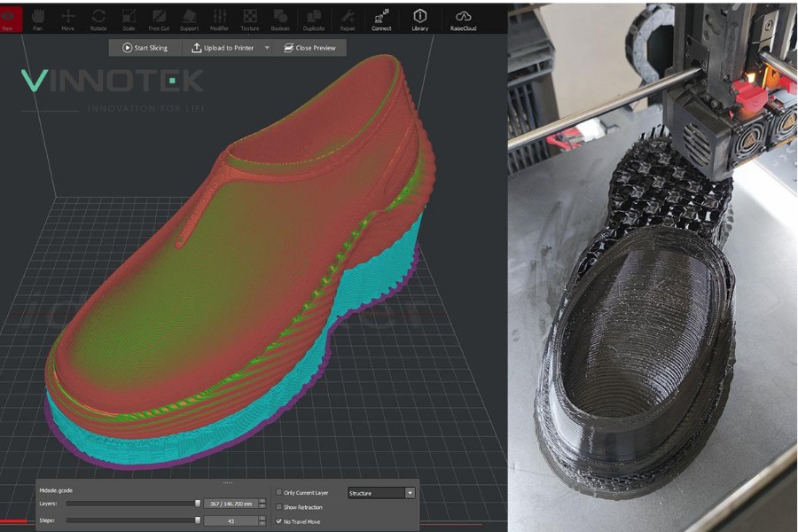Image resolution: width=798 pixels, height=532 pixels.
Task: Click the Duplicate tool
Action: [x=314, y=20]
